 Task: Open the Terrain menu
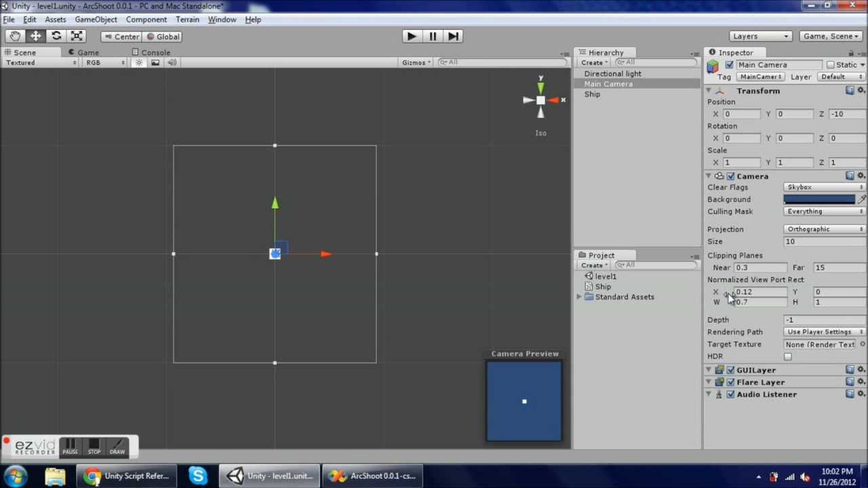point(187,20)
